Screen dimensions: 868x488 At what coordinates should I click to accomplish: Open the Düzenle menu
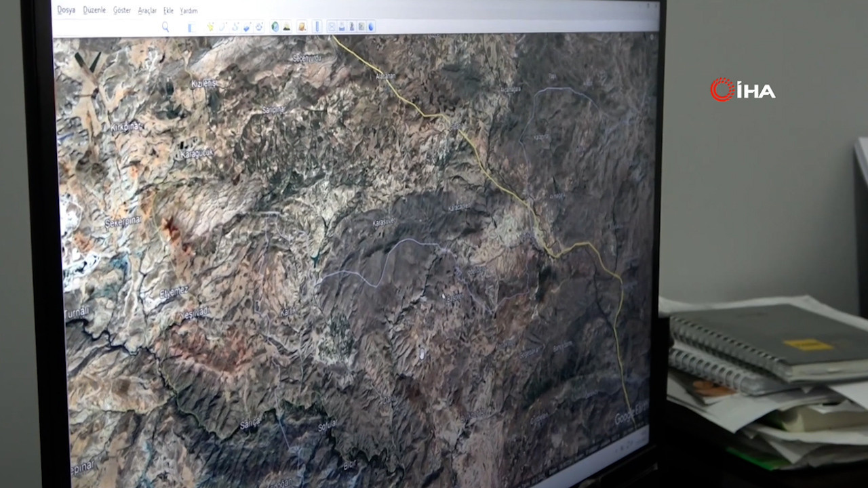click(x=94, y=10)
